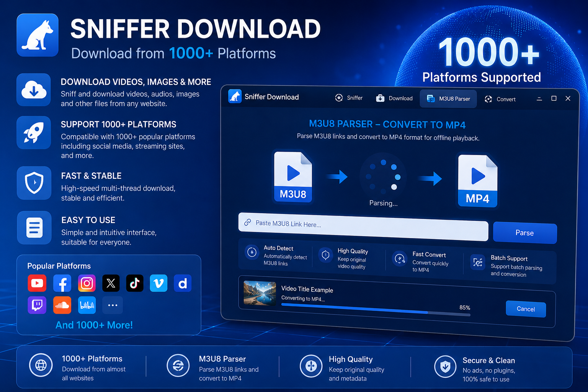Click the Fast Convert icon
The height and width of the screenshot is (392, 588).
400,259
